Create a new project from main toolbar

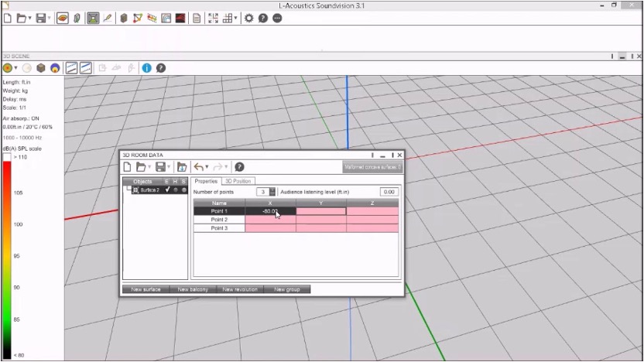(8, 18)
